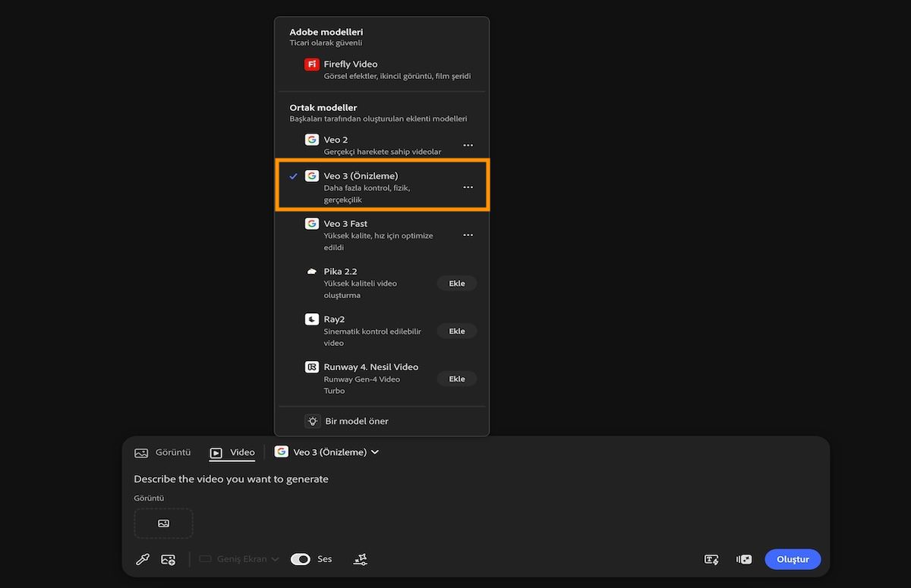This screenshot has width=911, height=588.
Task: Click the Ekle button for Ray2
Action: [456, 331]
